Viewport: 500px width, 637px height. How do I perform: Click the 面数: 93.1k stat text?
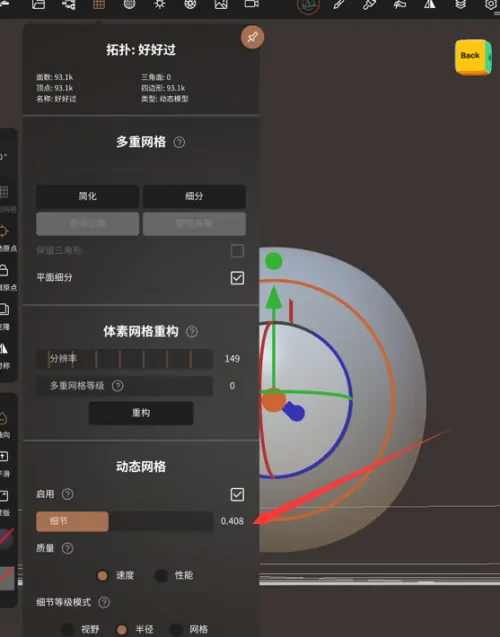pos(54,77)
